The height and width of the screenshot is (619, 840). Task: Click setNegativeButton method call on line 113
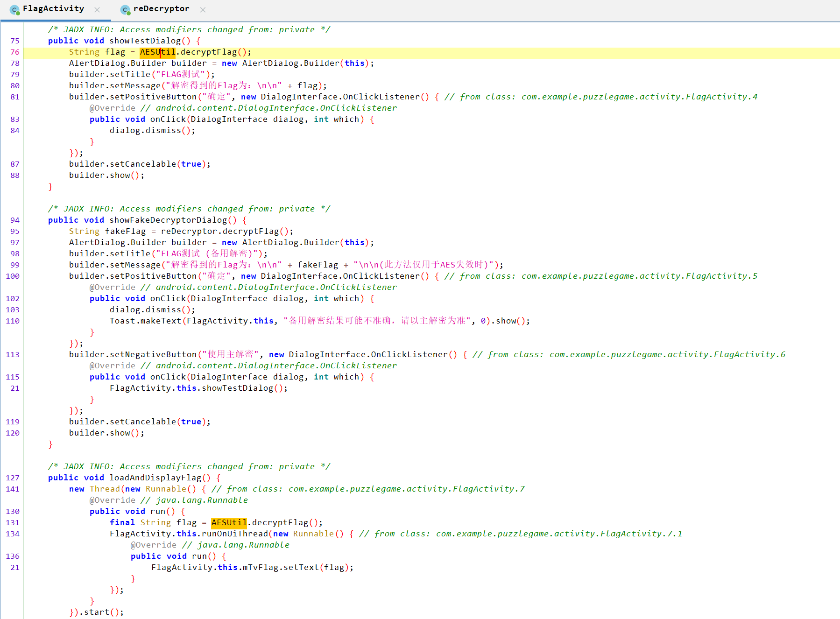point(133,355)
